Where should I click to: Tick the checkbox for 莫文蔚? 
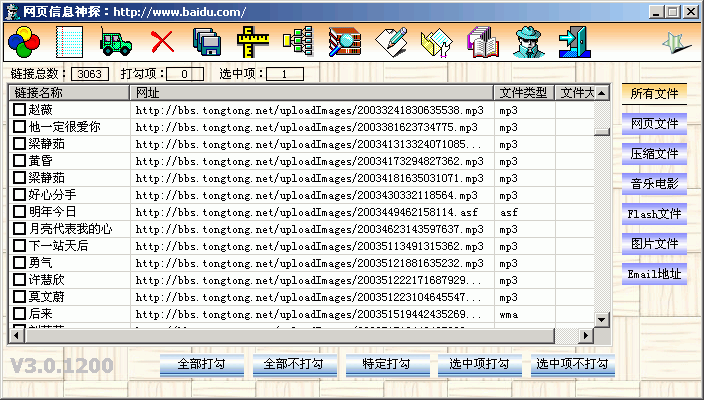(x=19, y=297)
